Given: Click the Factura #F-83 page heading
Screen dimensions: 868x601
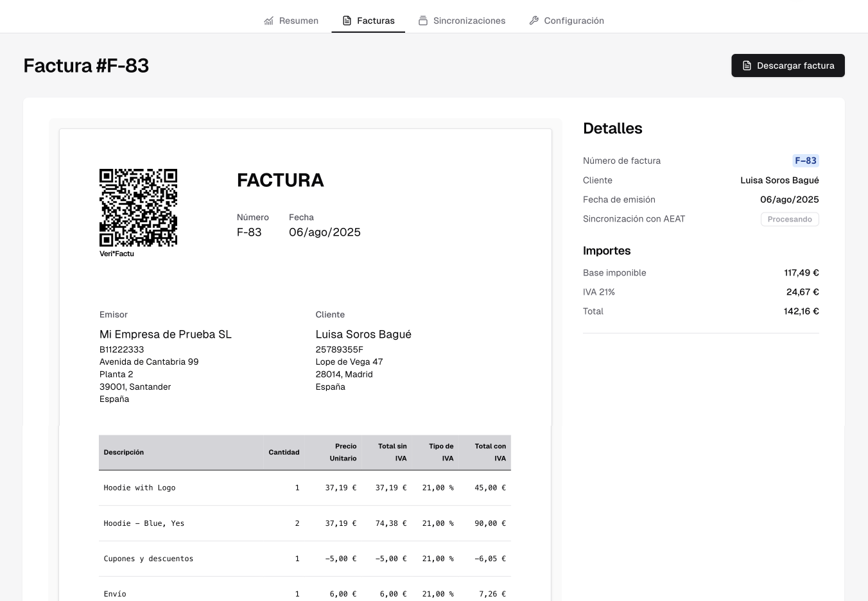Looking at the screenshot, I should pos(86,65).
